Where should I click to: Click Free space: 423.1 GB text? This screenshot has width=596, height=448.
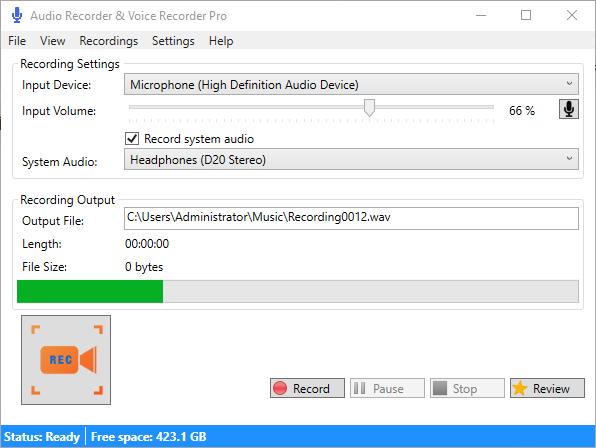[x=149, y=437]
